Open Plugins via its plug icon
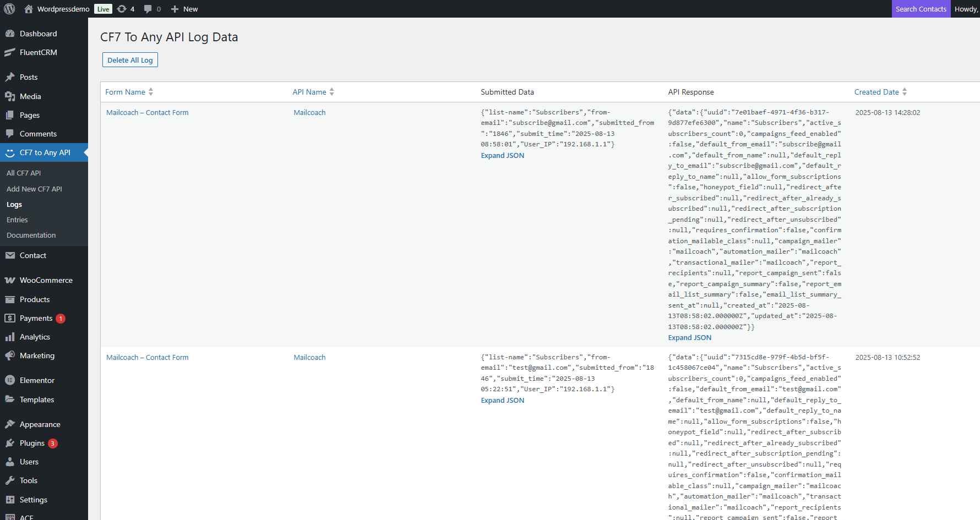 tap(10, 443)
